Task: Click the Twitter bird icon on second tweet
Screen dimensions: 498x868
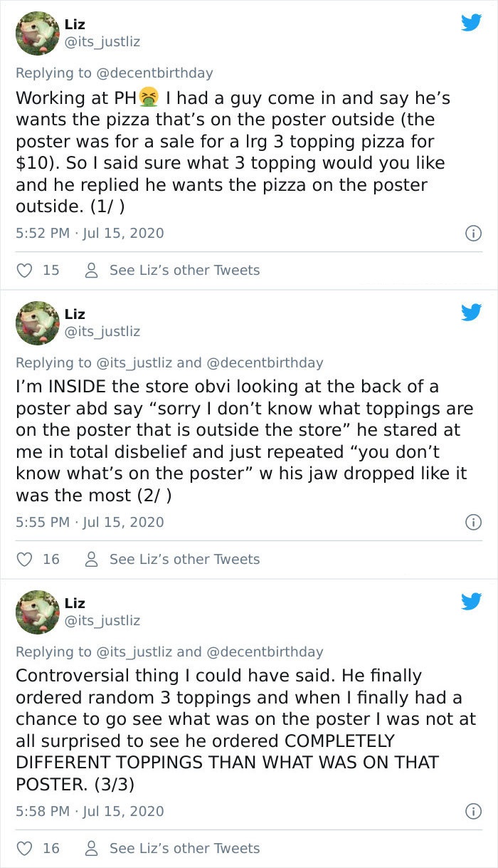Action: pyautogui.click(x=471, y=312)
